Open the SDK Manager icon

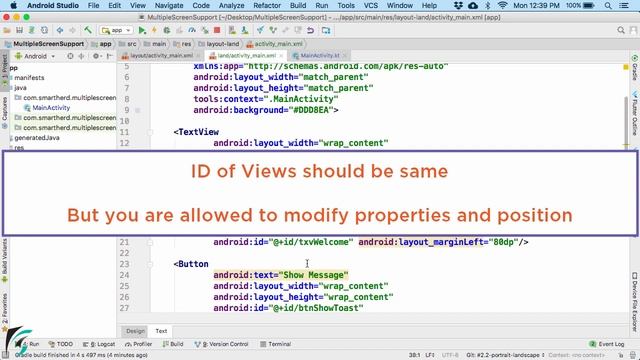[x=244, y=30]
